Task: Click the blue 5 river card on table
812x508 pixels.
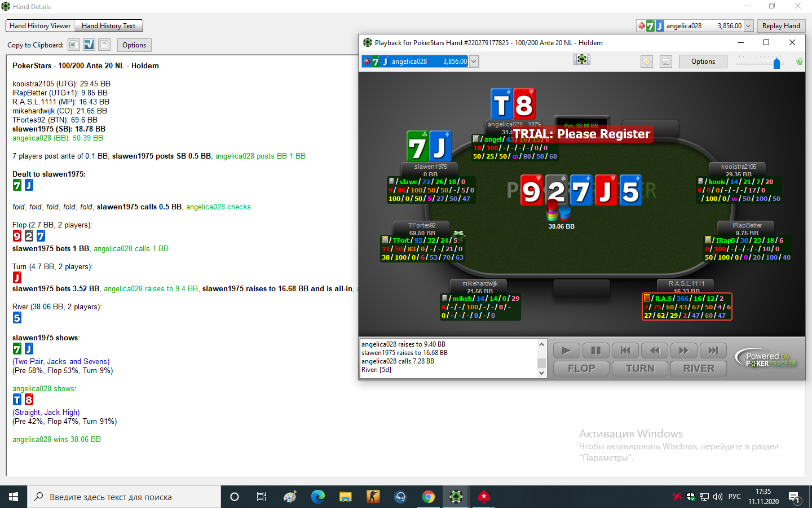Action: pyautogui.click(x=630, y=190)
